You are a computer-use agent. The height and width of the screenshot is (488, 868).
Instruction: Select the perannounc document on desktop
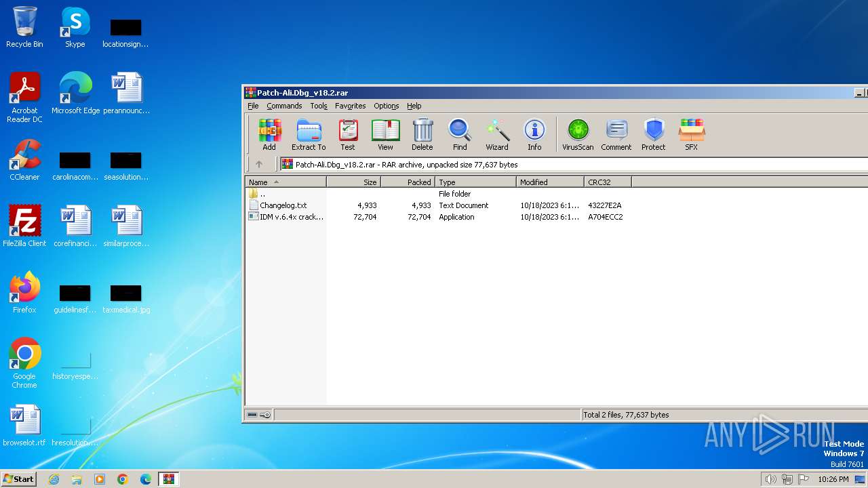pyautogui.click(x=126, y=94)
